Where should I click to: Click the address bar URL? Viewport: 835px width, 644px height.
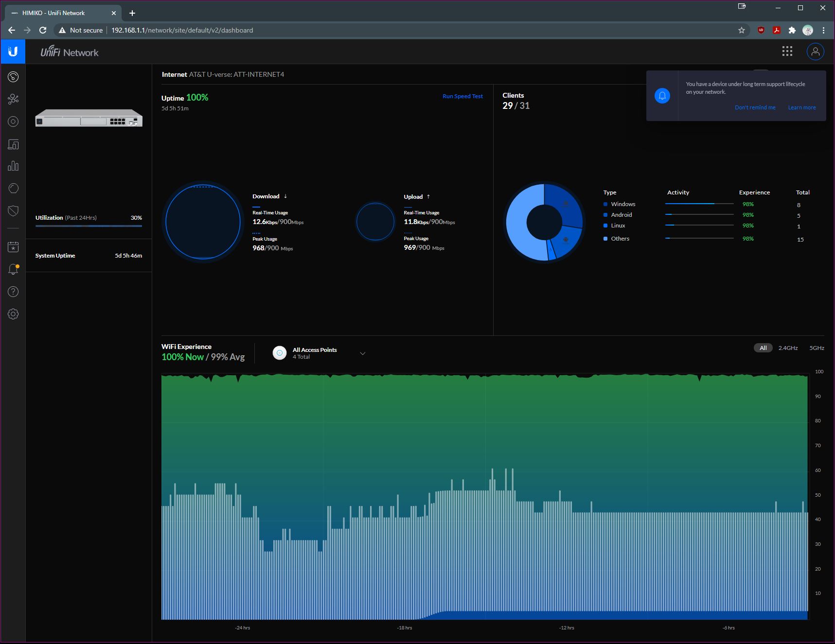point(182,30)
